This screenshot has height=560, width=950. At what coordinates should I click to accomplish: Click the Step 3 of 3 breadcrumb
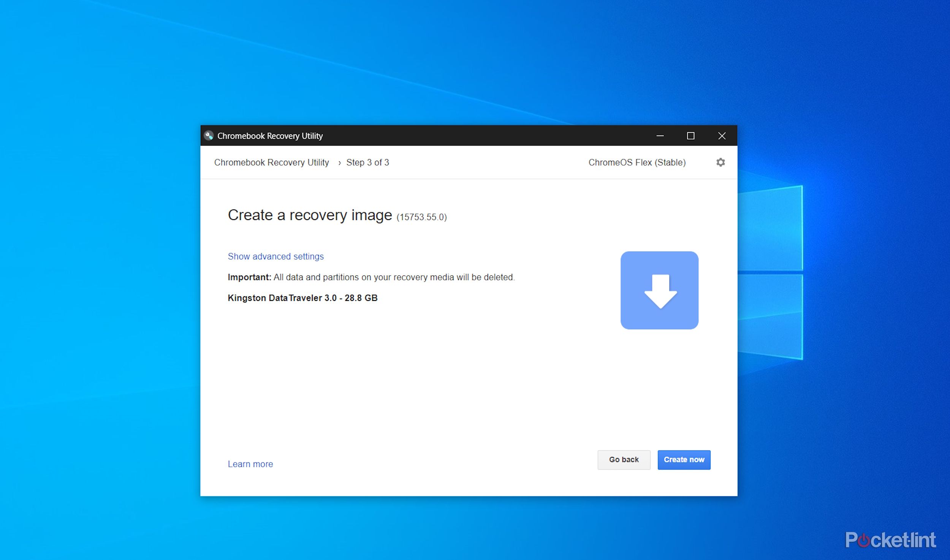pyautogui.click(x=367, y=163)
